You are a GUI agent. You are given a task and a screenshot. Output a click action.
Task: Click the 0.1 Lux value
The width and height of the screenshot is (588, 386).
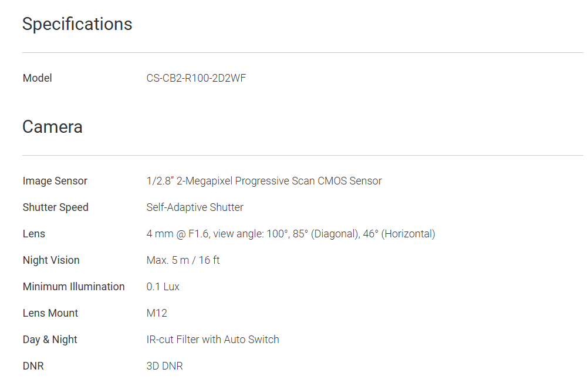pos(163,287)
